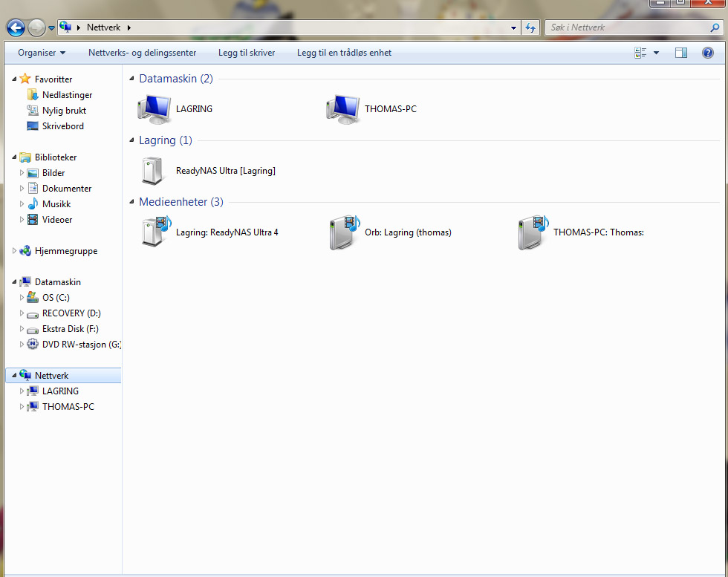Image resolution: width=728 pixels, height=577 pixels.
Task: Click the greyed Forward arrow button
Action: click(36, 28)
